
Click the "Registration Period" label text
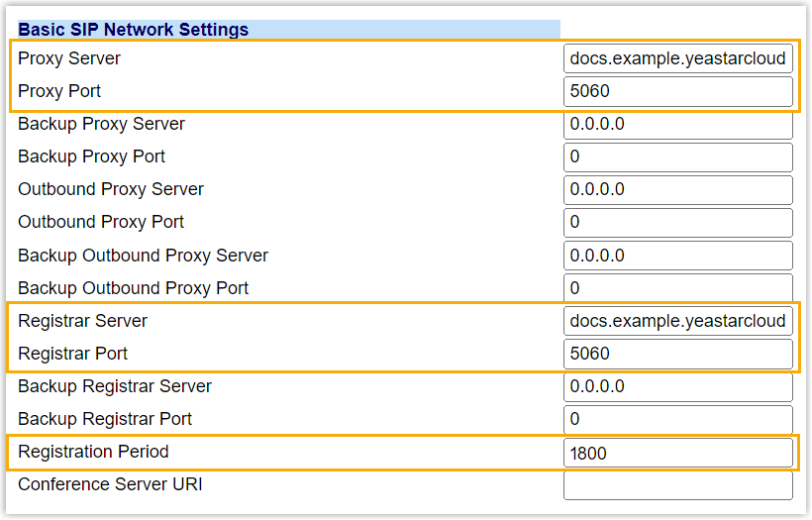[x=93, y=452]
